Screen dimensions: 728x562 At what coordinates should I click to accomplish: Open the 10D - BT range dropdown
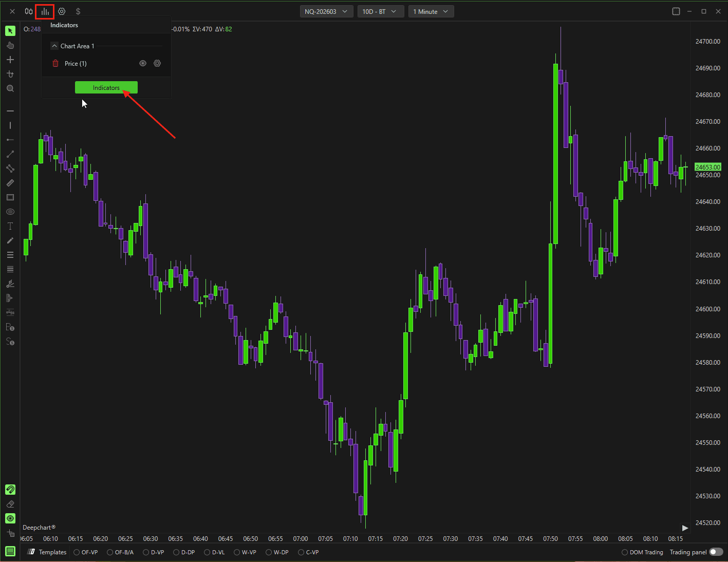click(379, 11)
